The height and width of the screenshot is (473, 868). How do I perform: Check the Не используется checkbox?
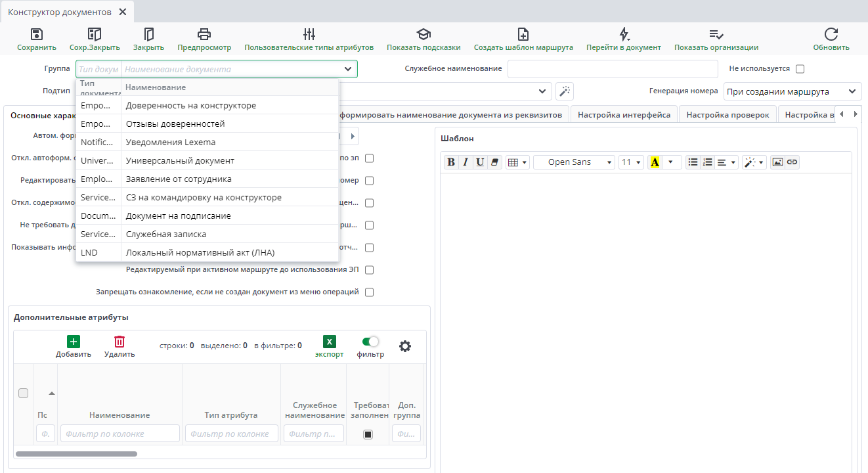(800, 69)
